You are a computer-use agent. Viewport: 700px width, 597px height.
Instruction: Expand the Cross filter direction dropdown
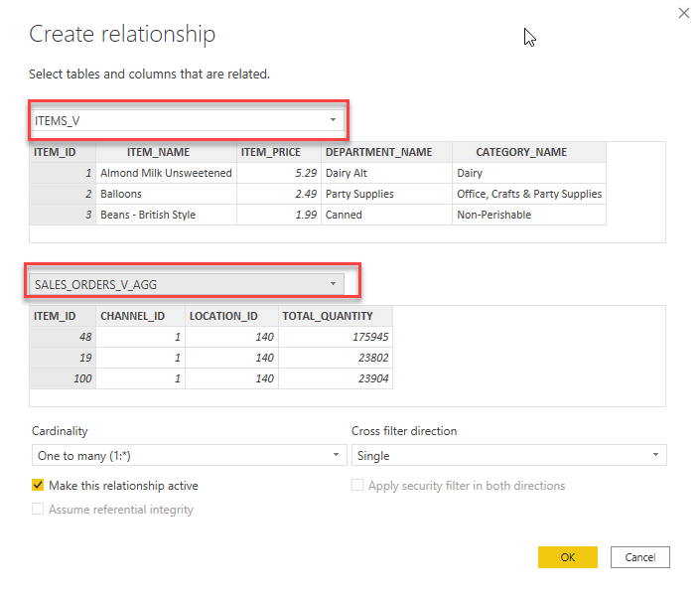click(x=508, y=455)
